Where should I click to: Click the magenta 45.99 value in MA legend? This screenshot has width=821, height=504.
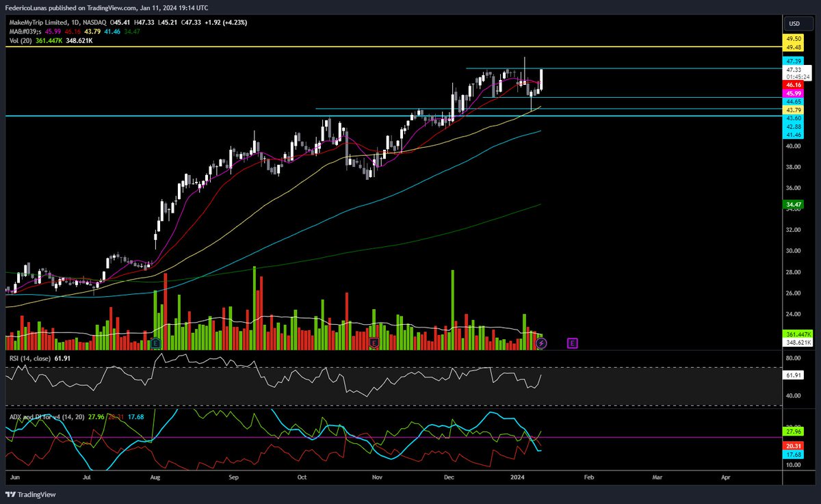pos(52,32)
